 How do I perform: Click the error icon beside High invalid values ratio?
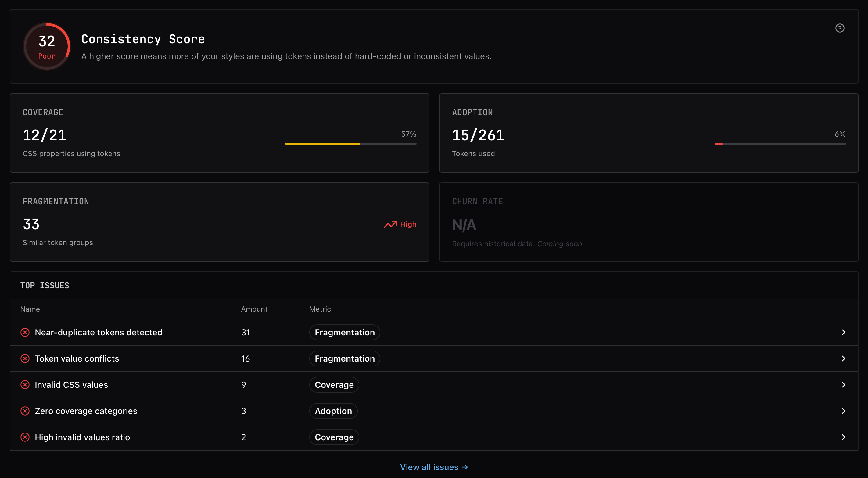tap(25, 437)
